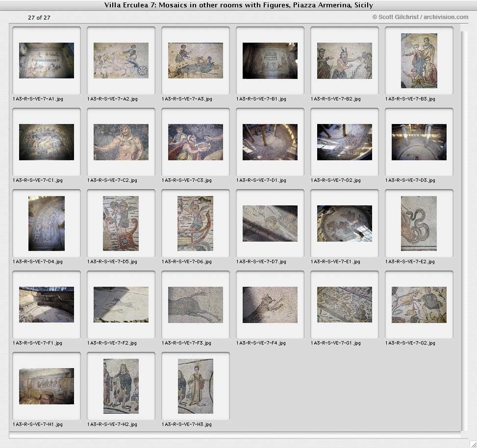Click the Villa Erculea 7 window title
Viewport: 477px width, 448px height.
239,5
